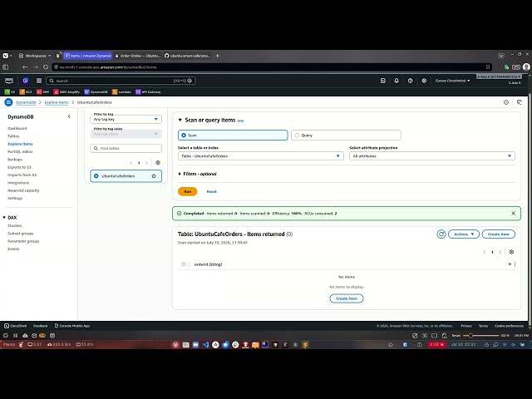Follow the DynamoDB breadcrumb link
This screenshot has width=532, height=399.
tap(26, 102)
